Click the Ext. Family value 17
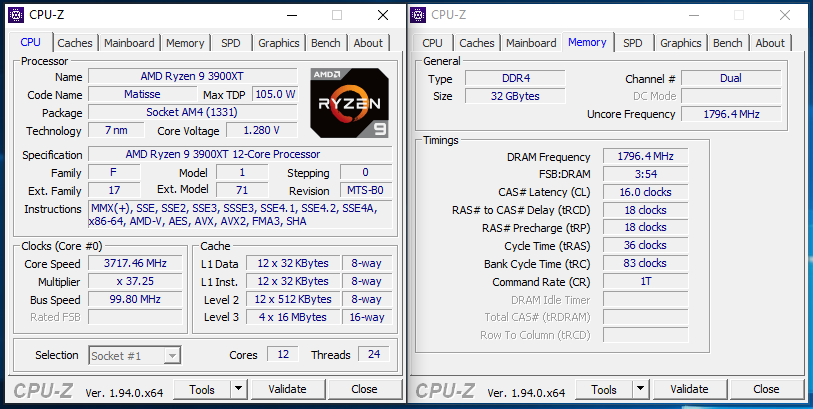This screenshot has height=409, width=813. tap(114, 190)
